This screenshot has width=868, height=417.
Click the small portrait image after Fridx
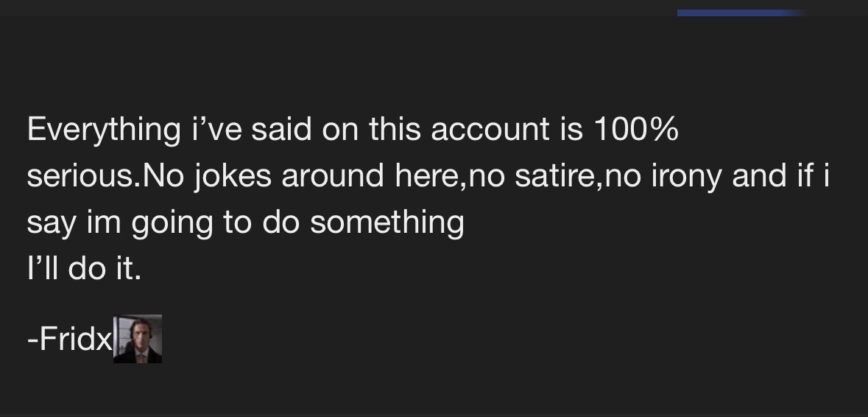pyautogui.click(x=137, y=339)
